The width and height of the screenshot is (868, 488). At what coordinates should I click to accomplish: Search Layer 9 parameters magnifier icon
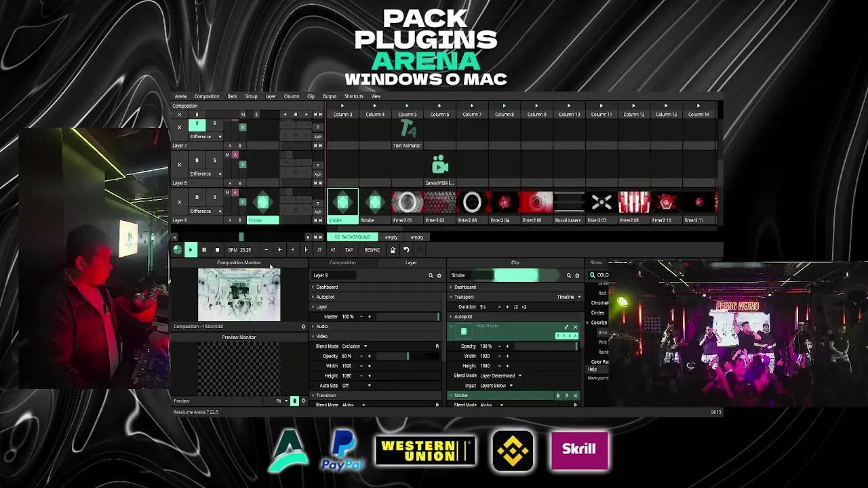(431, 275)
